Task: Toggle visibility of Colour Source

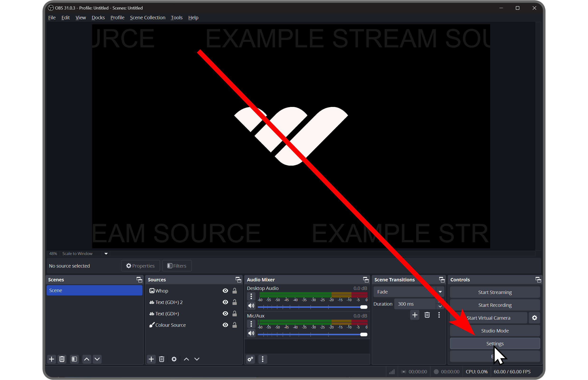Action: [225, 325]
